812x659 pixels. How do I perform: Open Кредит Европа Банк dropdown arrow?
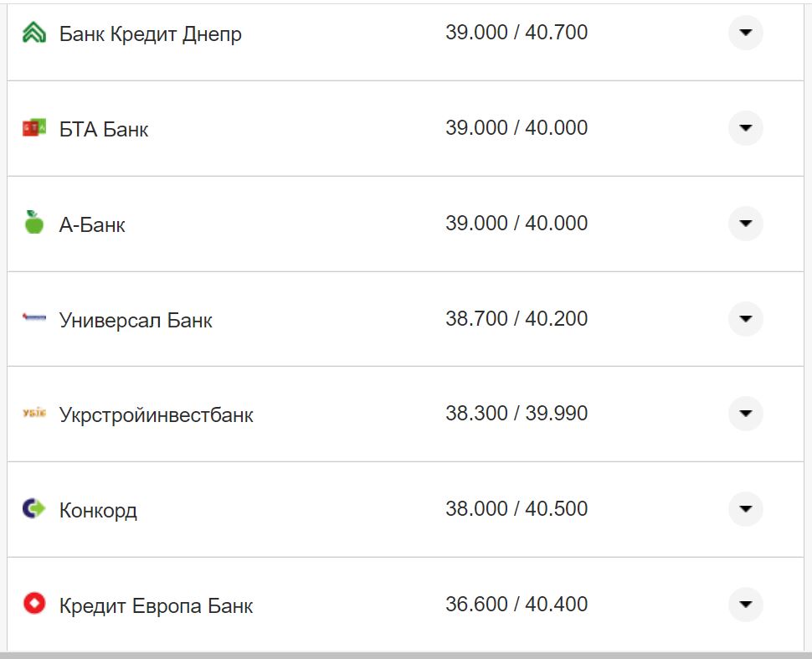pyautogui.click(x=745, y=605)
